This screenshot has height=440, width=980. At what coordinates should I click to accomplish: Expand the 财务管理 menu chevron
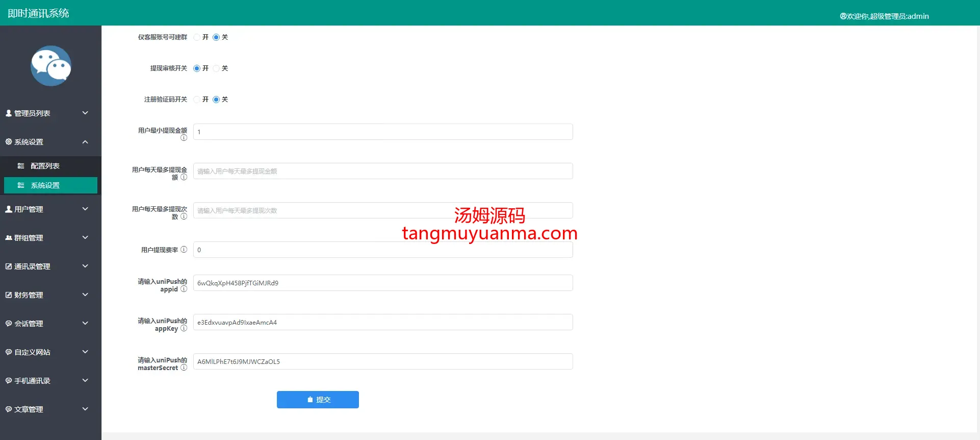coord(85,295)
